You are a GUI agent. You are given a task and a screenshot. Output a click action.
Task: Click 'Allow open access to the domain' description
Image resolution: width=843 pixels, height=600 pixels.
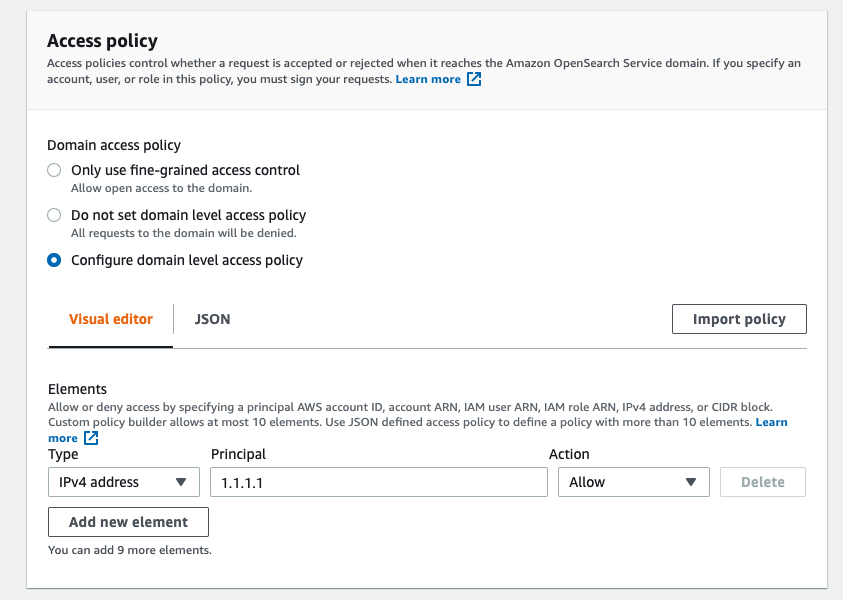pos(161,188)
